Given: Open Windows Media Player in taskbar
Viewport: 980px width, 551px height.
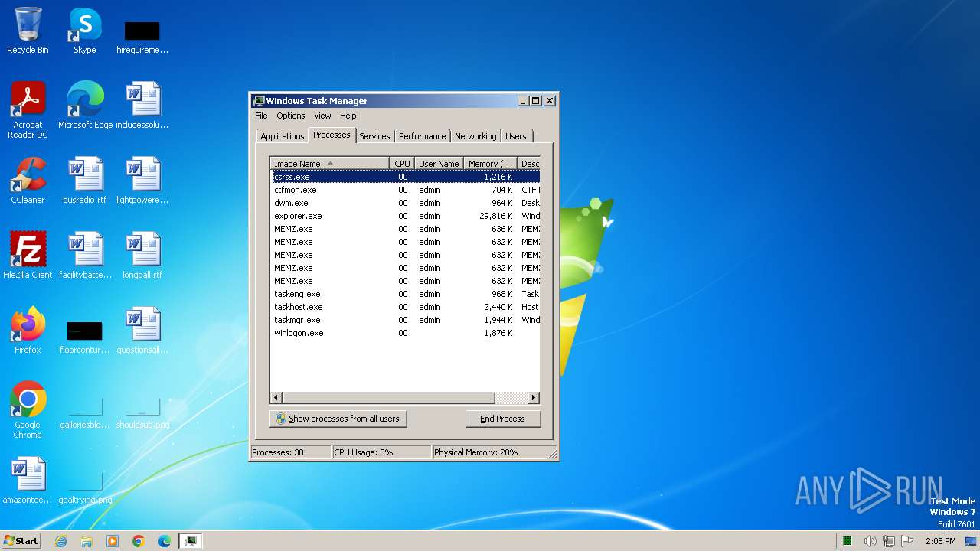Looking at the screenshot, I should click(x=113, y=541).
